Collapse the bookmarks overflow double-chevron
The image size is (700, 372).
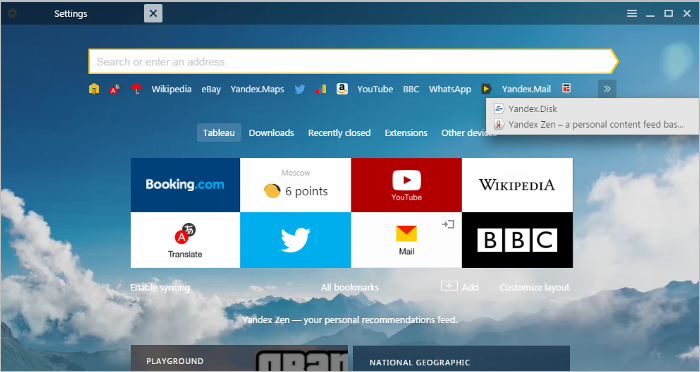(x=607, y=89)
